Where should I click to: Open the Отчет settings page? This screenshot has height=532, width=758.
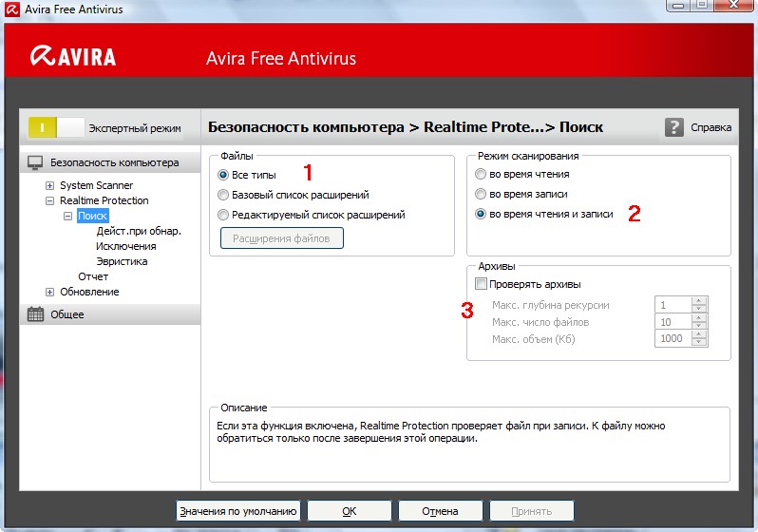(x=93, y=276)
